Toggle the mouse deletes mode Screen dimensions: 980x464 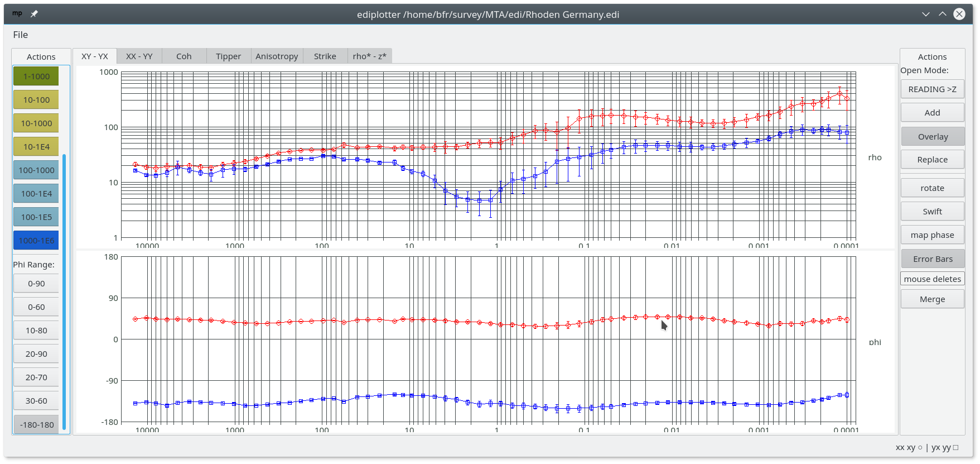pyautogui.click(x=932, y=279)
